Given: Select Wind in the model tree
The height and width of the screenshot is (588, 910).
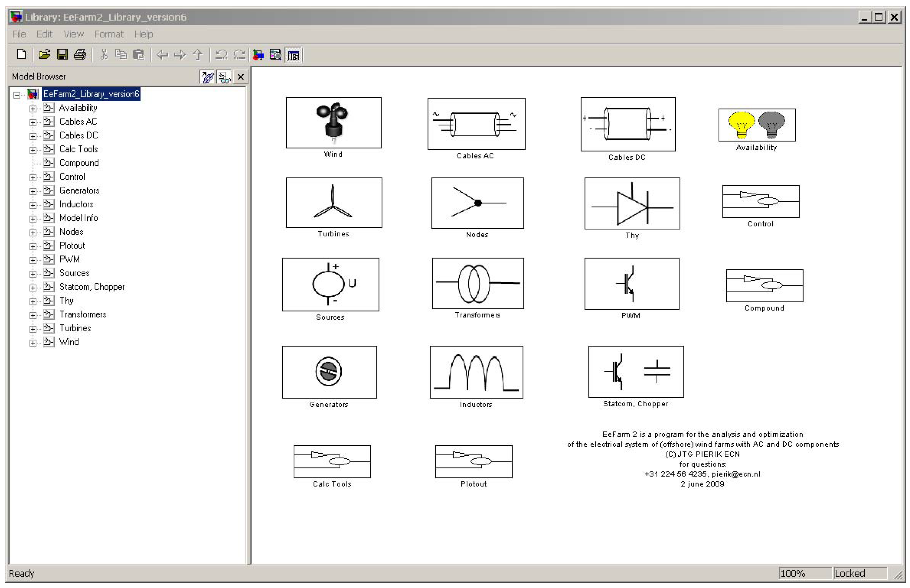Looking at the screenshot, I should [x=69, y=342].
